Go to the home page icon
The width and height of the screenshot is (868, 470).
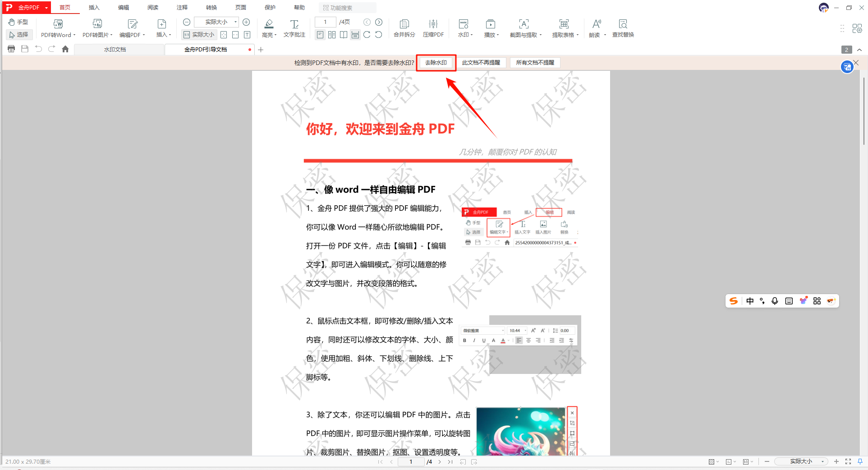(65, 49)
